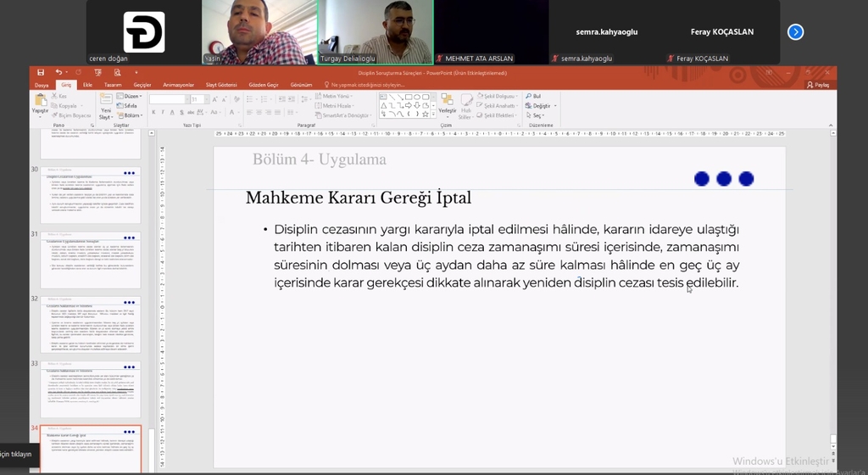The width and height of the screenshot is (868, 475).
Task: Switch to the Geçişler tab
Action: tap(142, 86)
